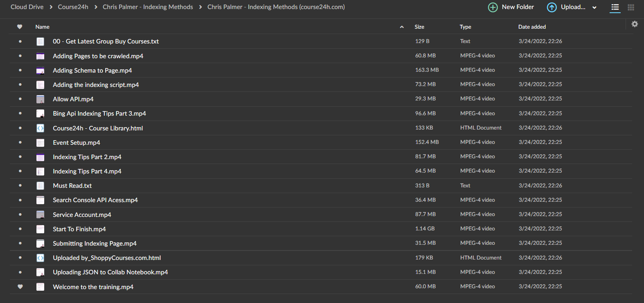
Task: Click thumbnail of Welcome to the training.mp4
Action: (40, 287)
